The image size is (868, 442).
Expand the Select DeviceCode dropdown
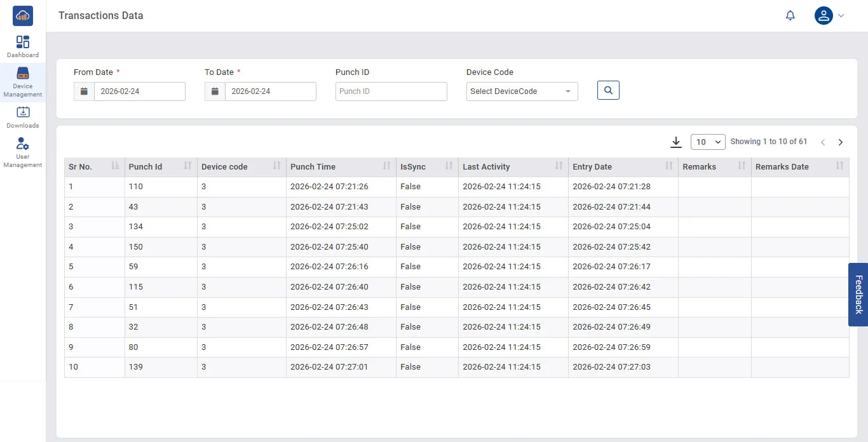pos(522,91)
